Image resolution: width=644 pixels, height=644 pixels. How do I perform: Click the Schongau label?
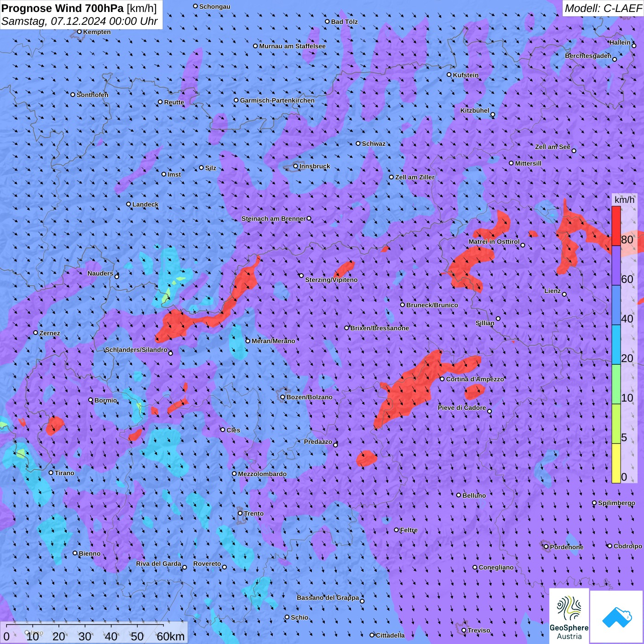pos(214,6)
